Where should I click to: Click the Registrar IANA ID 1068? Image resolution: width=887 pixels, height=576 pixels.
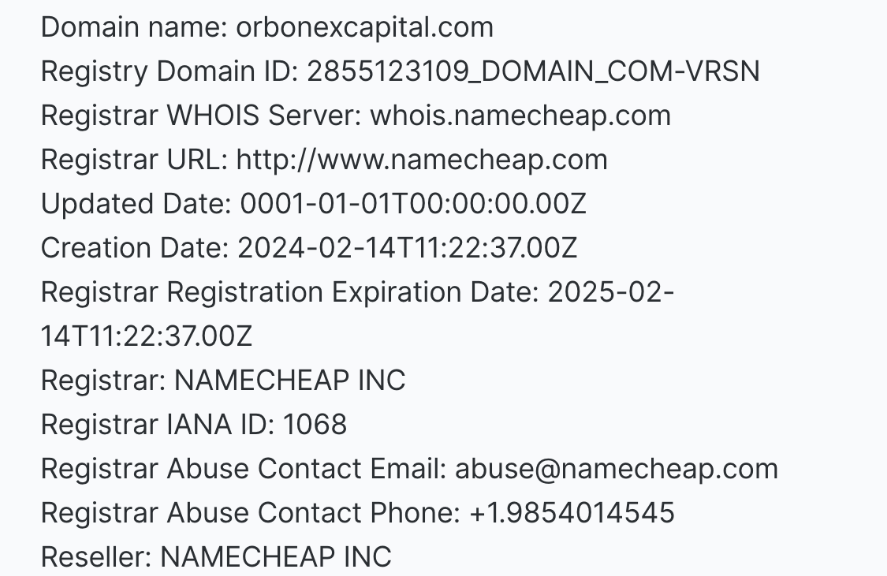point(315,425)
